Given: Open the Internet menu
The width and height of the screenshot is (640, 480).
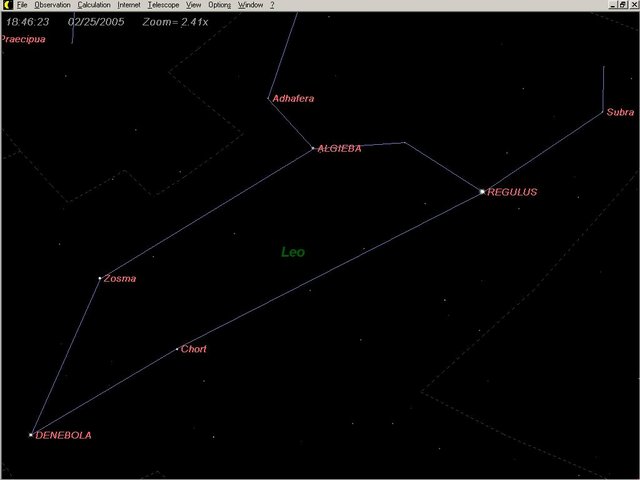Looking at the screenshot, I should click(x=129, y=5).
